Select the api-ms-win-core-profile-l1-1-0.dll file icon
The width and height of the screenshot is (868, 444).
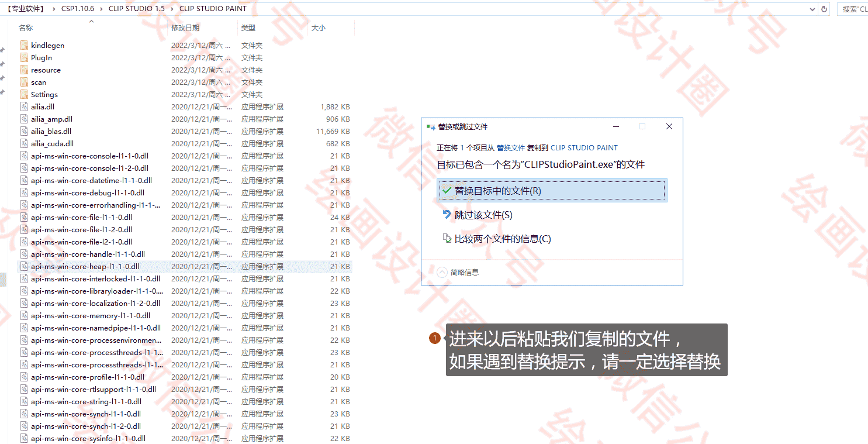pos(24,377)
